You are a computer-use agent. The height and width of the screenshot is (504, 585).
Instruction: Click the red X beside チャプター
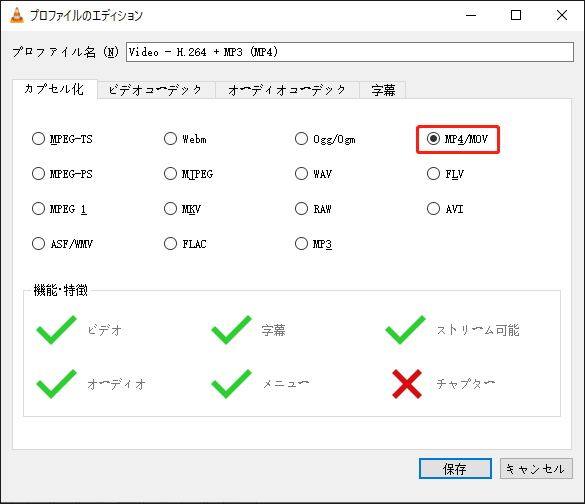pyautogui.click(x=407, y=384)
